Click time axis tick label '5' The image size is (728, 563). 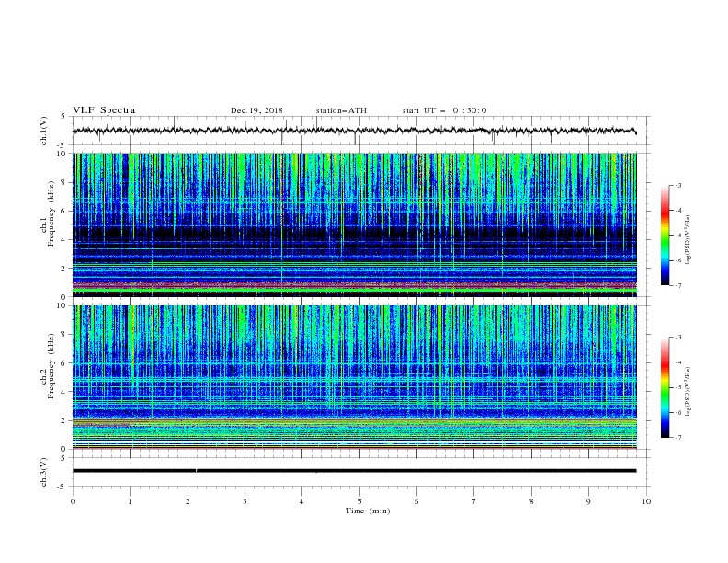359,501
